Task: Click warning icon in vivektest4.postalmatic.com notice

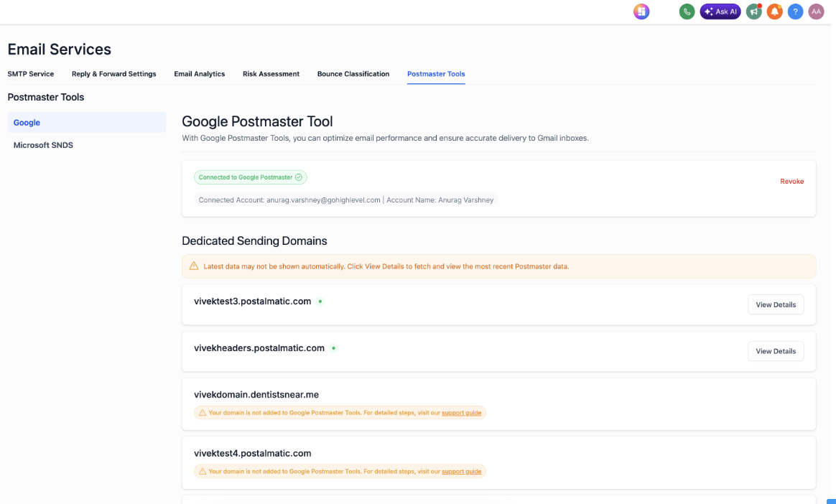Action: [203, 472]
